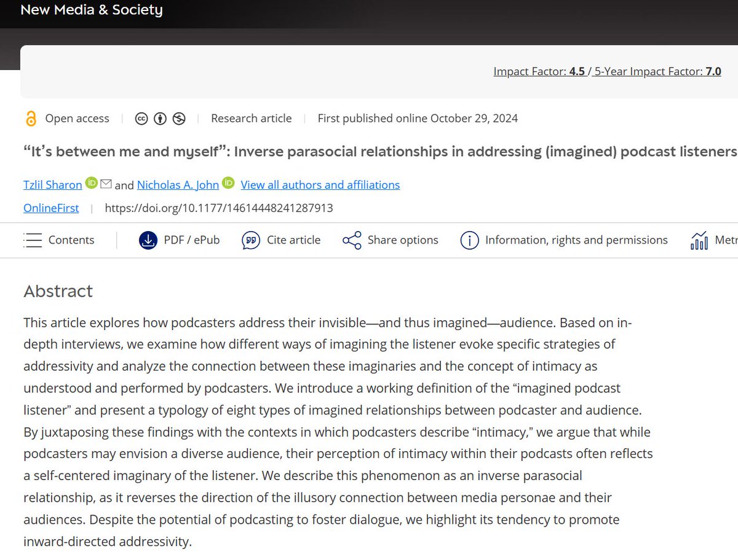Click the Impact Factor: 4.5 link
Image resolution: width=738 pixels, height=560 pixels.
tap(539, 71)
